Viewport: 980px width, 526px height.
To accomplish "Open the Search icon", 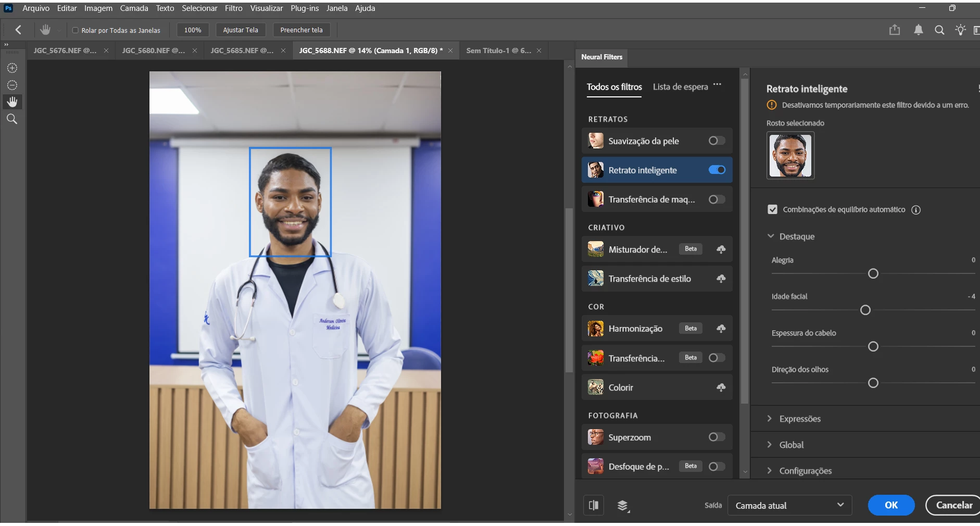I will (x=939, y=30).
